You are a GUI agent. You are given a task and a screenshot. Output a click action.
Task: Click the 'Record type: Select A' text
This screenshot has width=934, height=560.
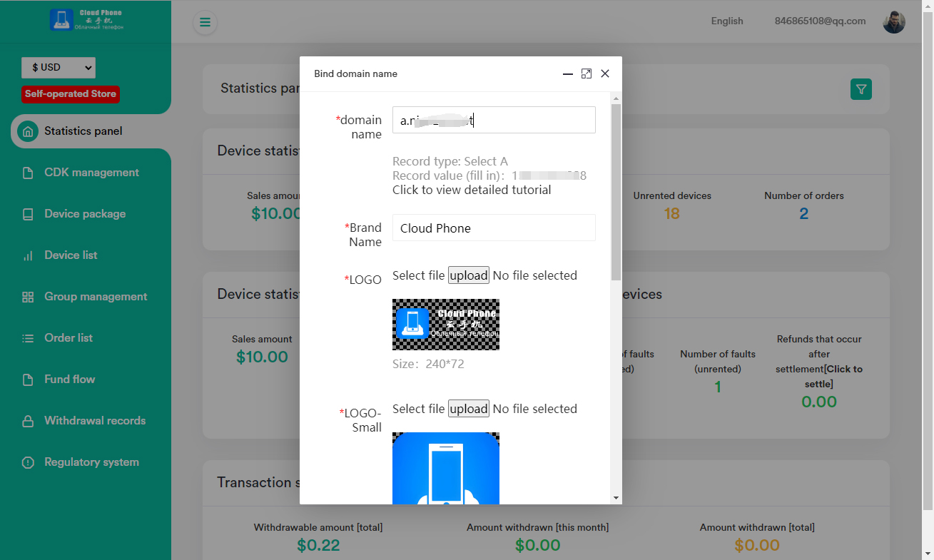(x=450, y=161)
